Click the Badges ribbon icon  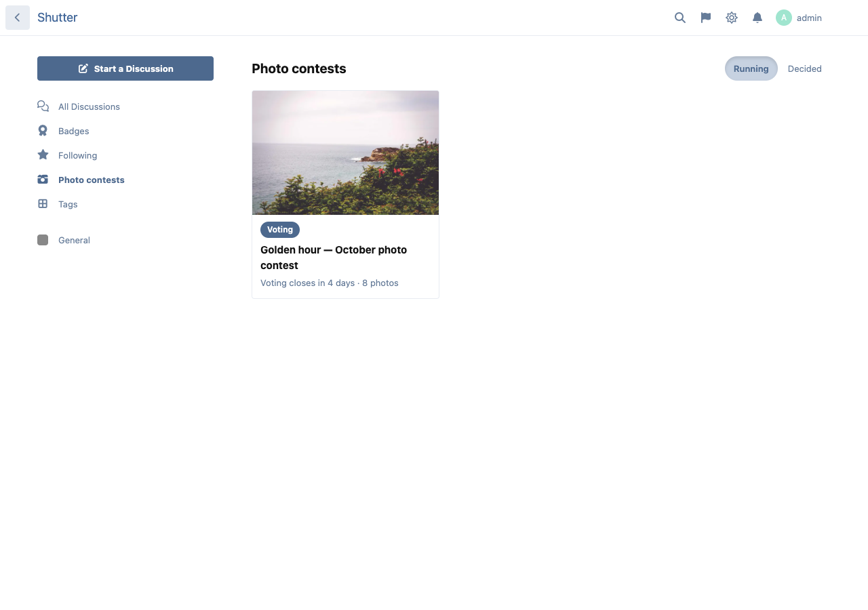click(x=43, y=131)
